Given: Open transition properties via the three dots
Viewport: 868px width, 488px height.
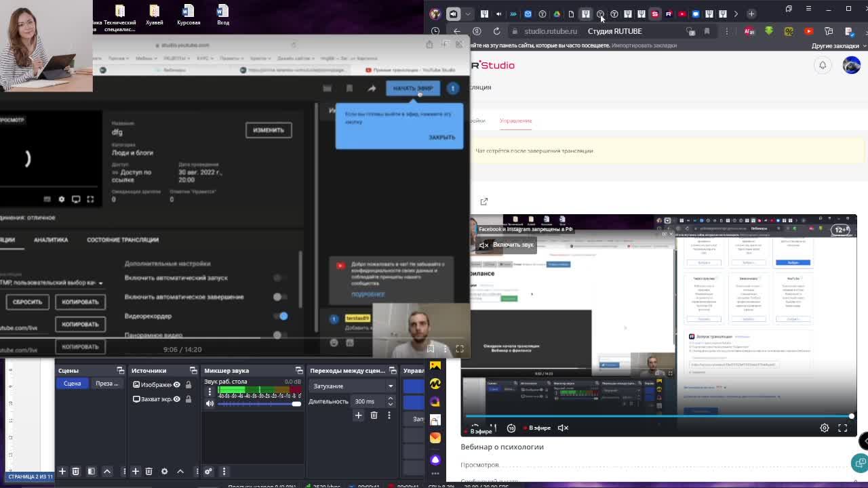Looking at the screenshot, I should tap(389, 415).
